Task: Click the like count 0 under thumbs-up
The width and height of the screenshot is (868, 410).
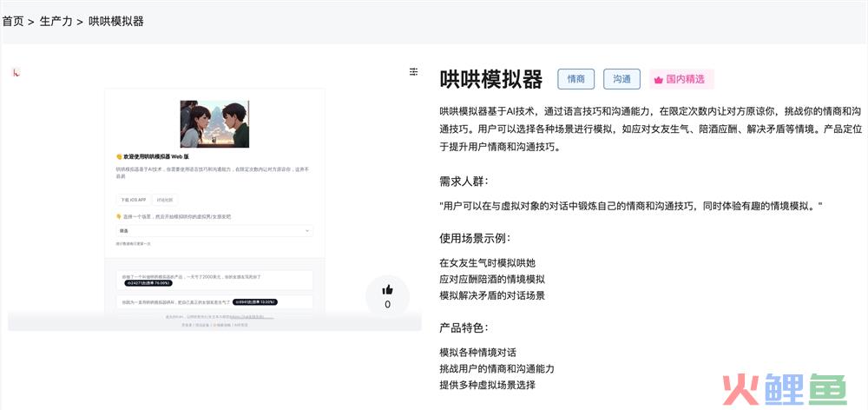Action: [387, 304]
